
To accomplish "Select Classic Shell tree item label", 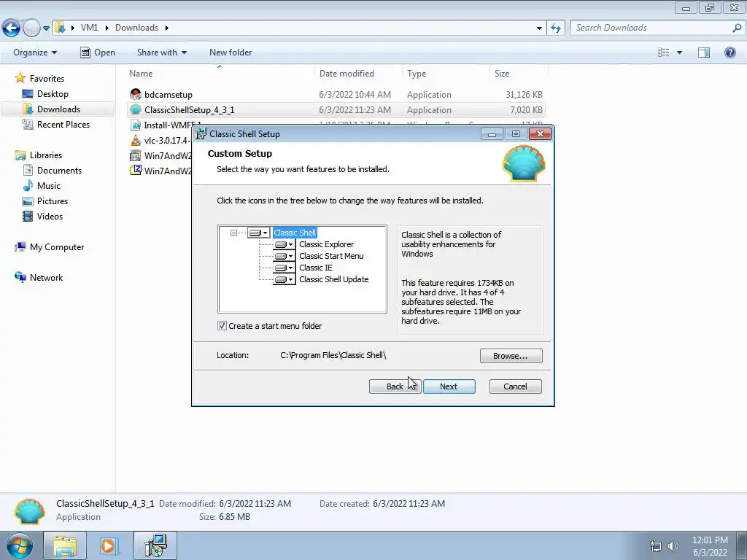I will (x=295, y=233).
